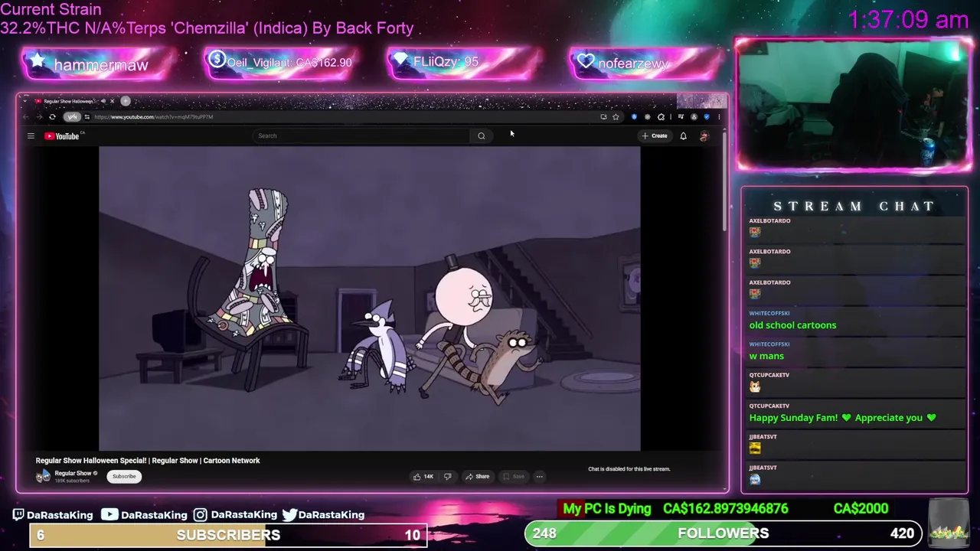980x551 pixels.
Task: Click the Oeil_Vigilant CA$162.90 donation badge
Action: 281,63
